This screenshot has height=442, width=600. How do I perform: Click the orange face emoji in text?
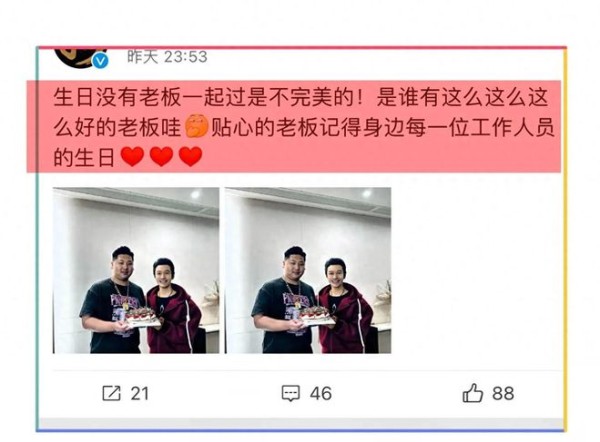(x=197, y=126)
